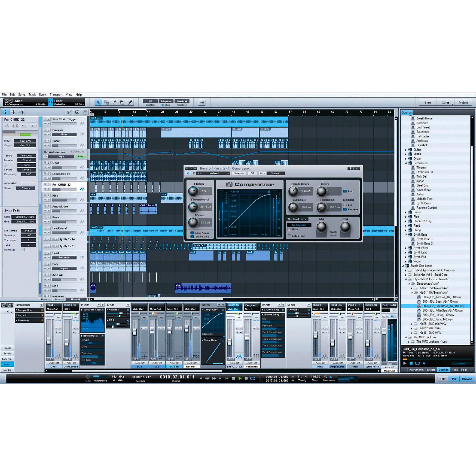Viewport: 476px width, 476px height.
Task: Click the record button in the transport
Action: (246, 378)
